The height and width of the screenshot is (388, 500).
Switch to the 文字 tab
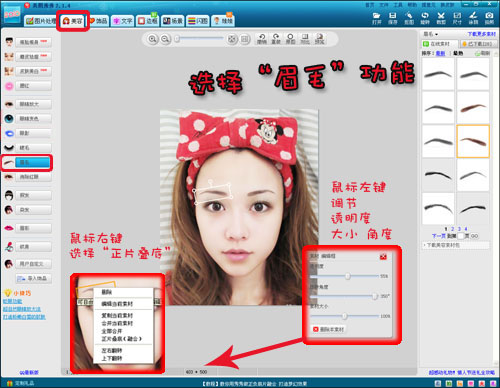tap(123, 21)
